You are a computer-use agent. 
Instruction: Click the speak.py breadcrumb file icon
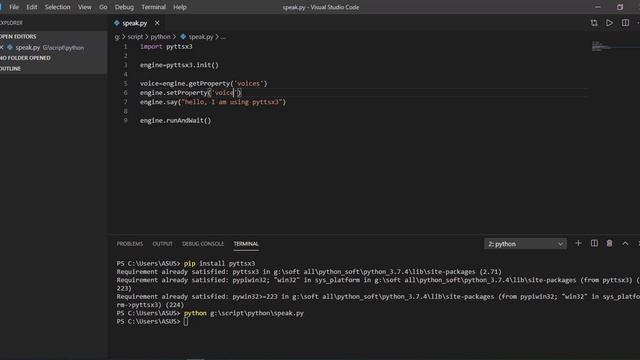click(183, 37)
